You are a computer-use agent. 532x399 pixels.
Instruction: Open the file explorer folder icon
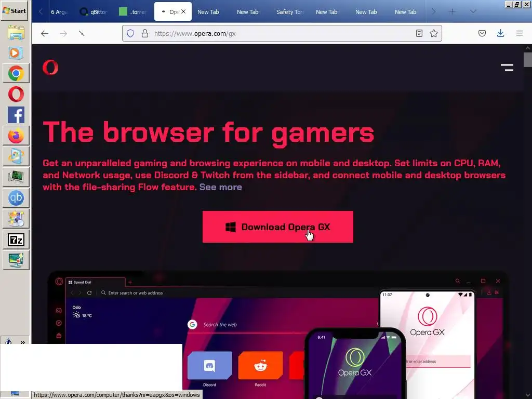[16, 33]
